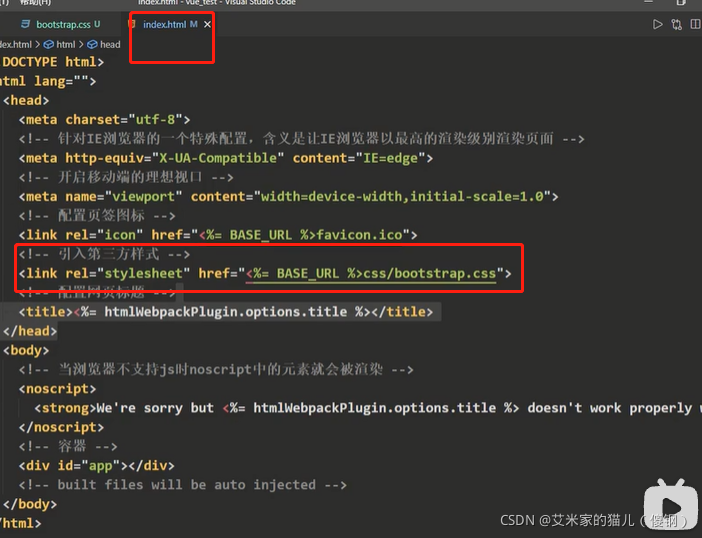This screenshot has height=538, width=702.
Task: Click the viewport meta tag line
Action: (x=288, y=196)
